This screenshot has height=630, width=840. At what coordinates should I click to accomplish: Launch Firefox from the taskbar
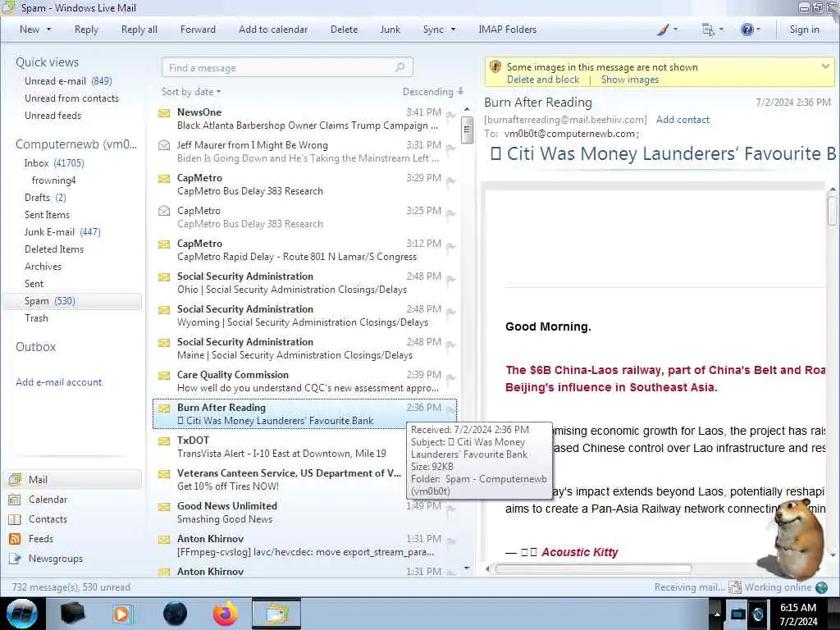(226, 614)
